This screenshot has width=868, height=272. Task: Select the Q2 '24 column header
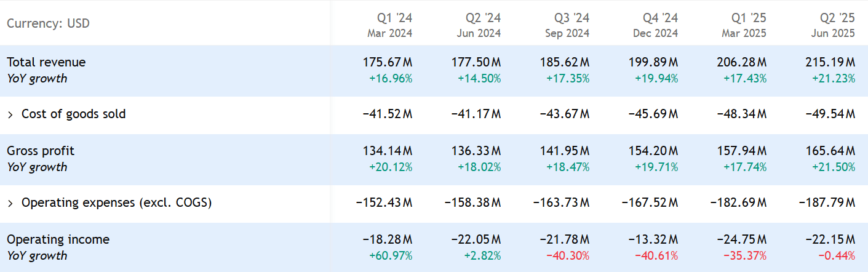[478, 24]
